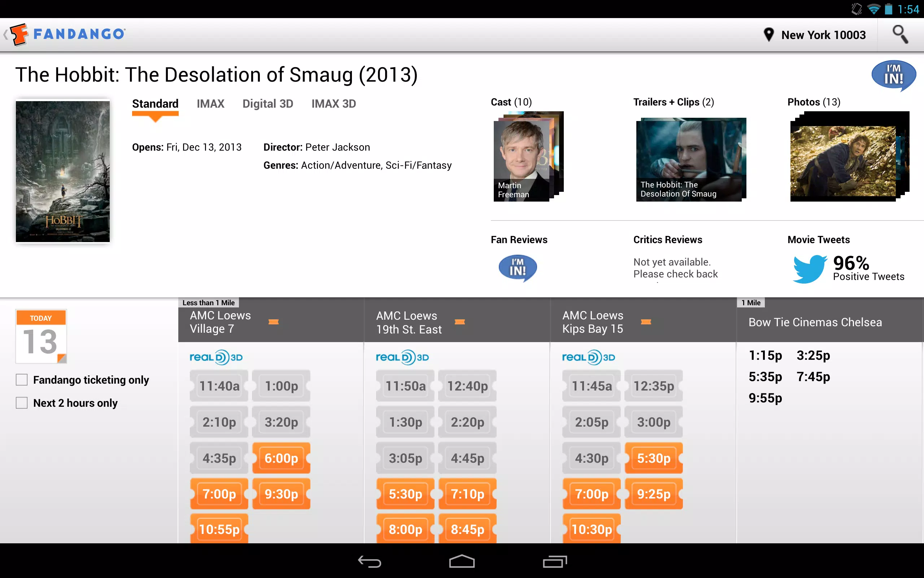Tap 1:15p showtime at Bow Tie Cinemas
The height and width of the screenshot is (578, 924).
tap(765, 355)
